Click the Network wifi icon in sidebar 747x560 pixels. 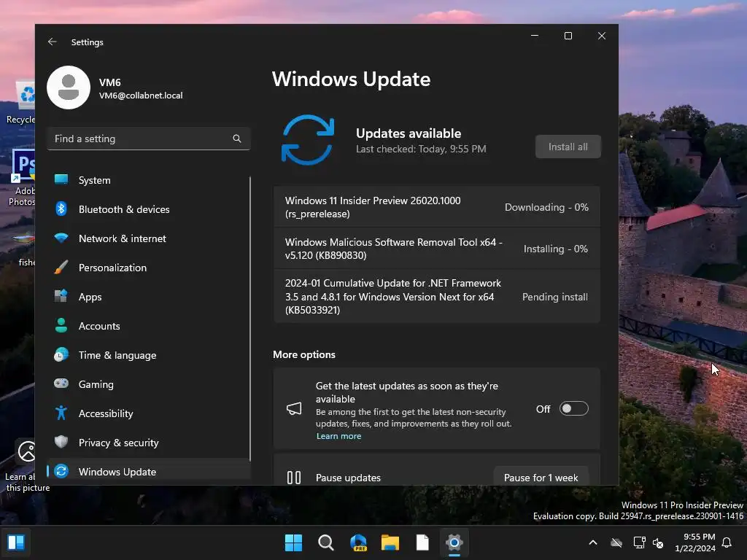(61, 238)
